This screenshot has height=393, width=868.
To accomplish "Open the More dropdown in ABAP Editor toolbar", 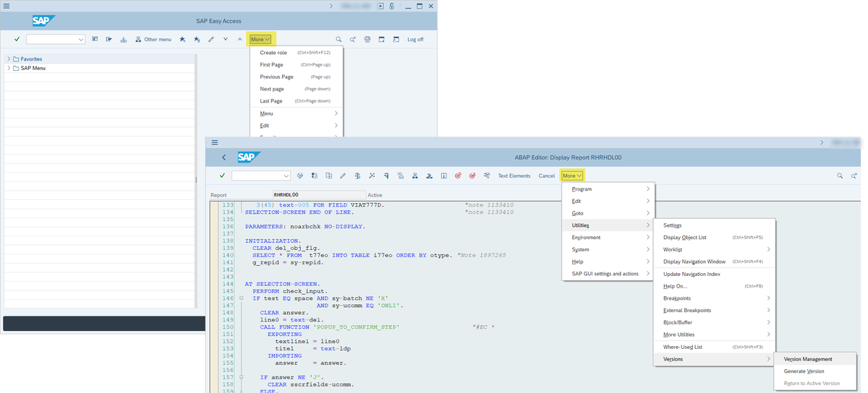I will (x=572, y=176).
